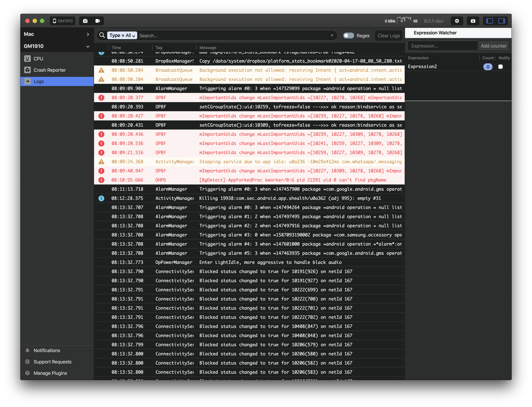This screenshot has height=407, width=532.
Task: Select the Expression2 watcher row
Action: point(458,67)
